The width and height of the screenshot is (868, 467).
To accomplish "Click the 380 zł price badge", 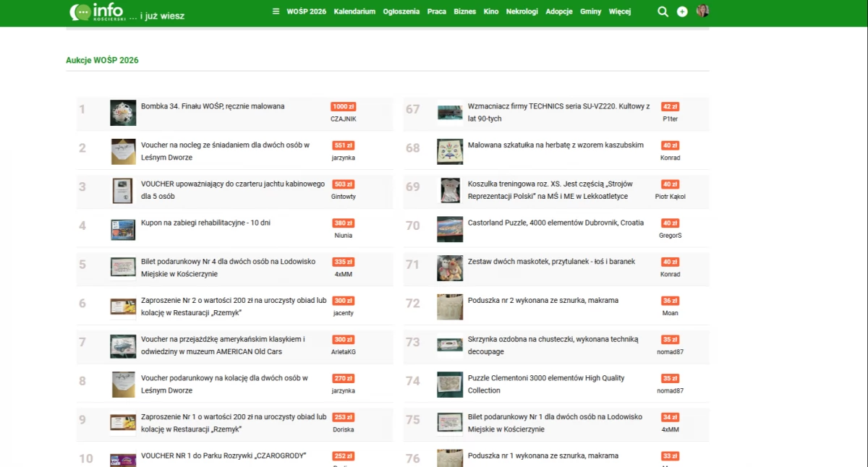I will coord(344,223).
